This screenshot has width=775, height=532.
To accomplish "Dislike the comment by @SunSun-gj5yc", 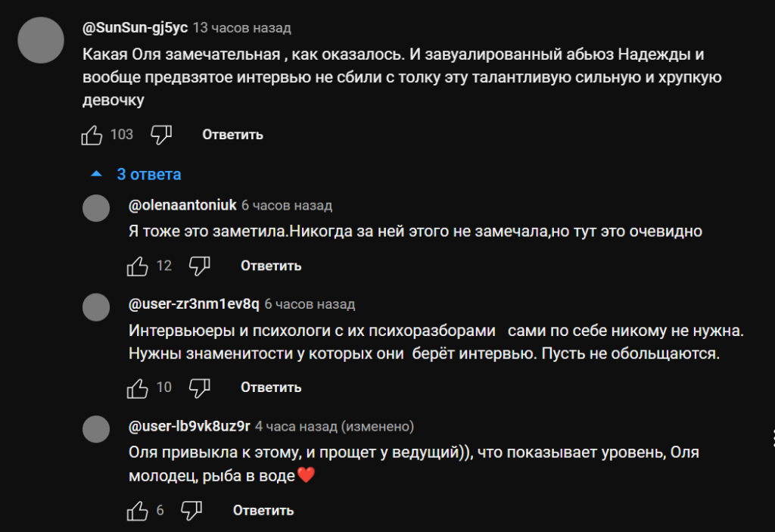I will (x=161, y=135).
